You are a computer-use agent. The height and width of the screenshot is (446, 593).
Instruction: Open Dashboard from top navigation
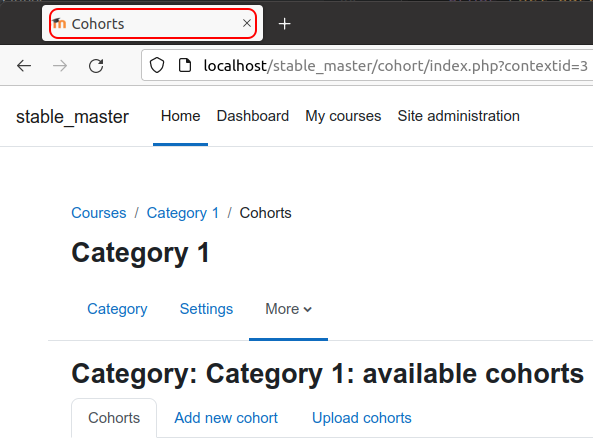(253, 116)
